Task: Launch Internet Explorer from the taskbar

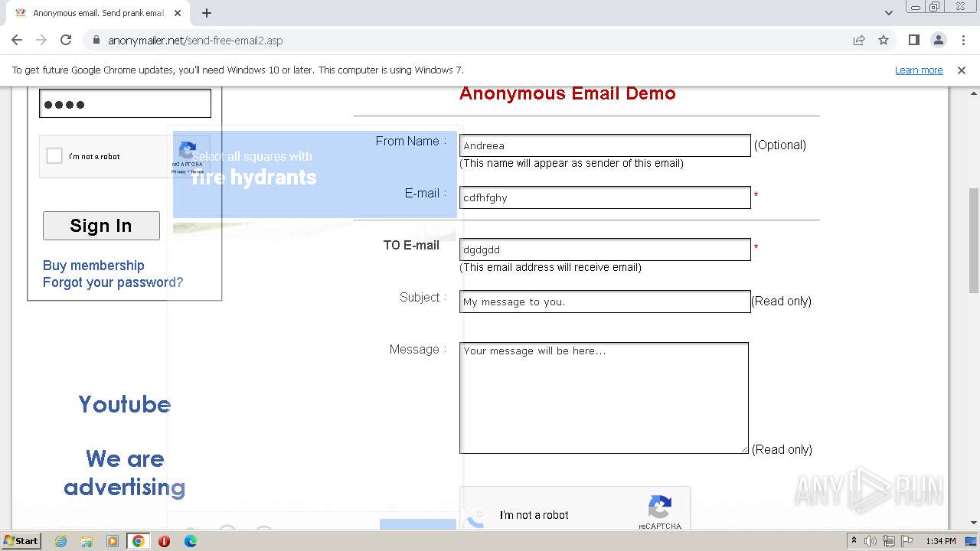Action: (x=60, y=541)
